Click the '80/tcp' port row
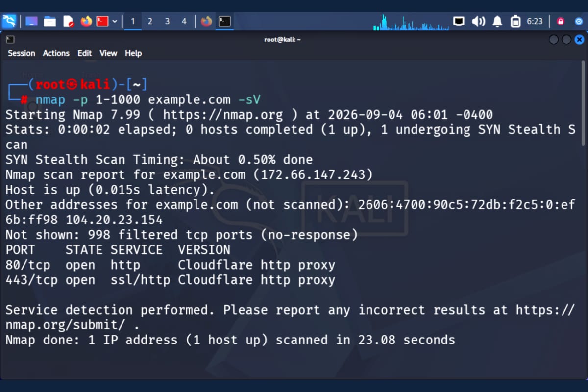The height and width of the screenshot is (392, 588). point(171,265)
